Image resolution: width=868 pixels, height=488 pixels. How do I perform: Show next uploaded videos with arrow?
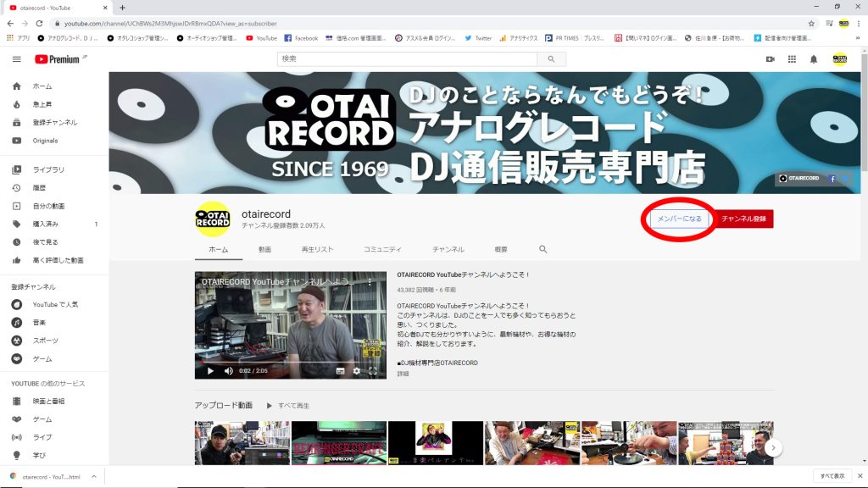click(x=773, y=447)
